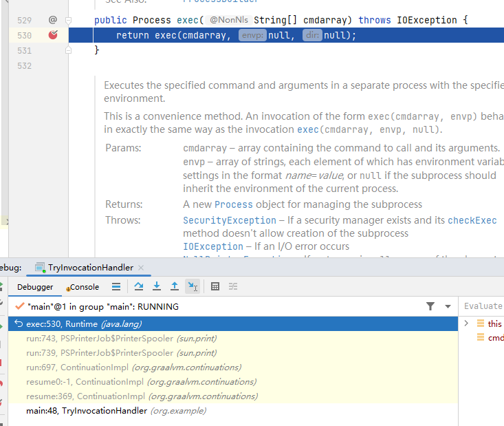
Task: Click Step Over in debugger toolbar
Action: pyautogui.click(x=139, y=287)
